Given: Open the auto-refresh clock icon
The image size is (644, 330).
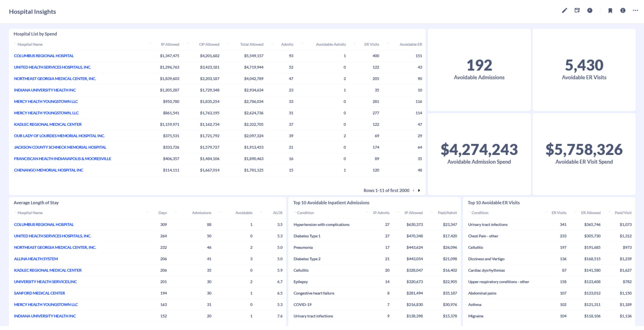Looking at the screenshot, I should [x=590, y=10].
